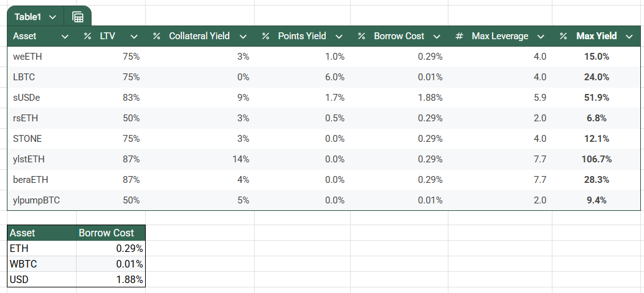Viewport: 644px width, 293px height.
Task: Select the LBTC asset cell
Action: pos(24,77)
